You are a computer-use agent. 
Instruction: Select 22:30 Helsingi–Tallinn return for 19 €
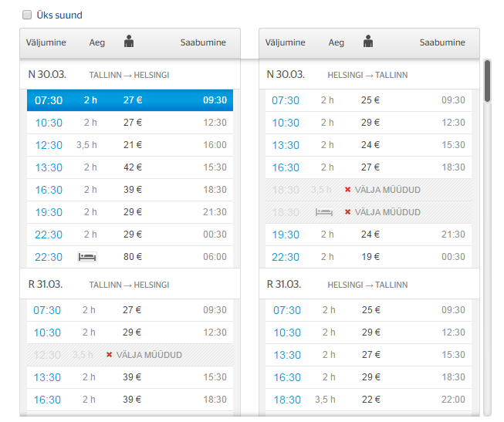369,257
